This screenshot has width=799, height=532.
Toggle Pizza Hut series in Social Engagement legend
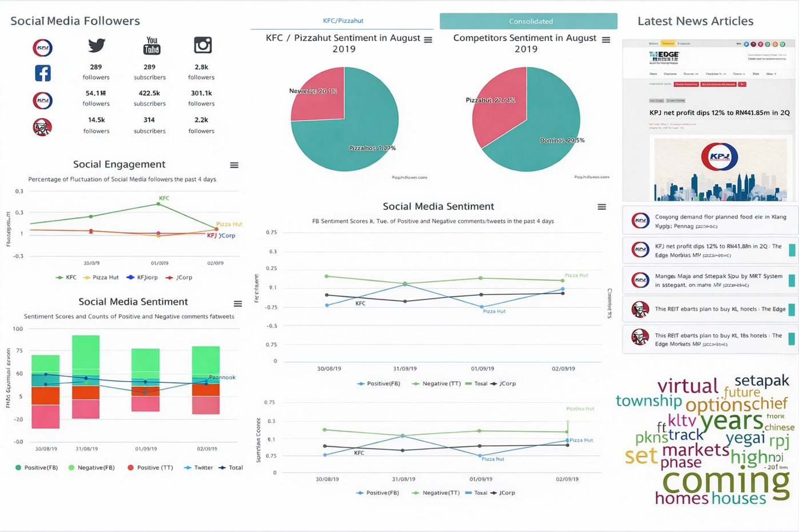click(x=101, y=278)
